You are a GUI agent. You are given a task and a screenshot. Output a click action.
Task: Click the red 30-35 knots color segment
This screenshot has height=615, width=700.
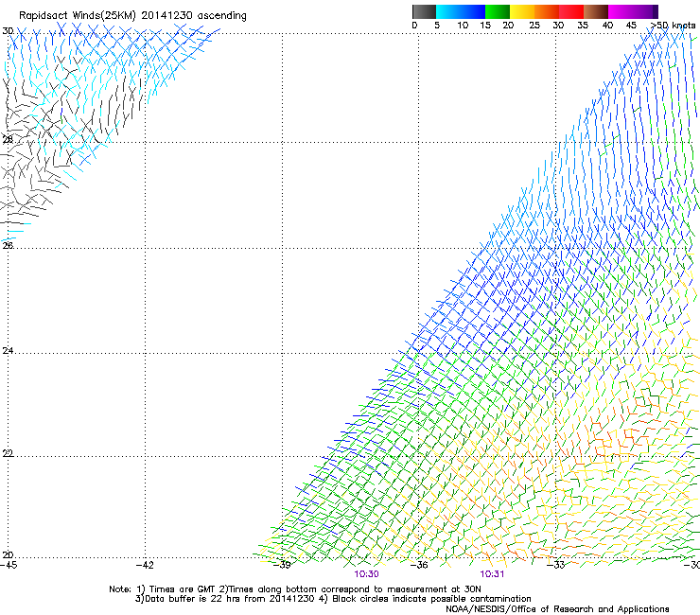point(571,11)
